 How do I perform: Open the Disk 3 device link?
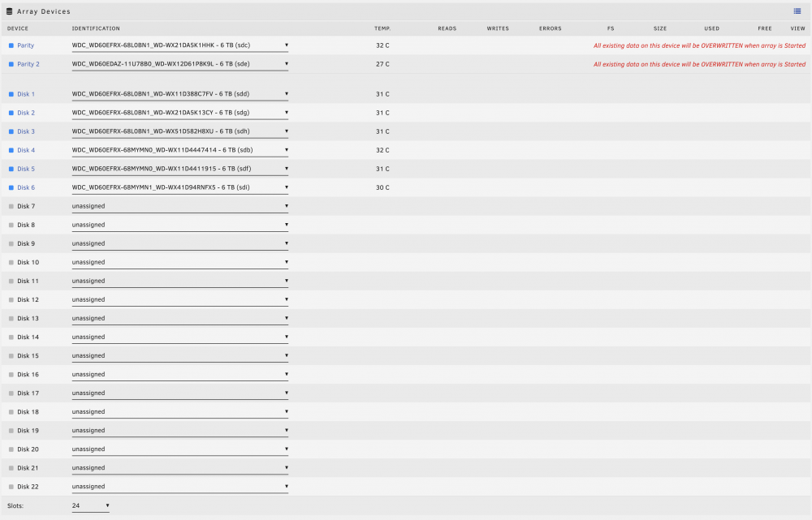pos(26,131)
